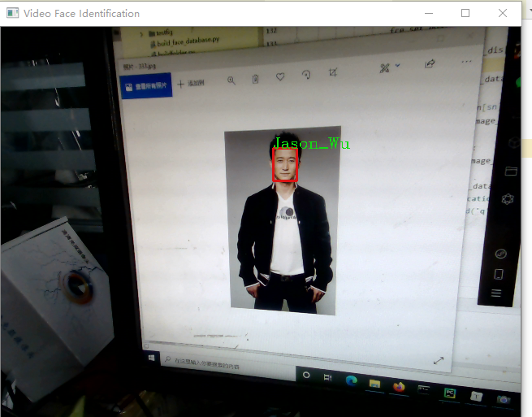Click the heart favorite icon in Photos toolbar

pyautogui.click(x=280, y=76)
